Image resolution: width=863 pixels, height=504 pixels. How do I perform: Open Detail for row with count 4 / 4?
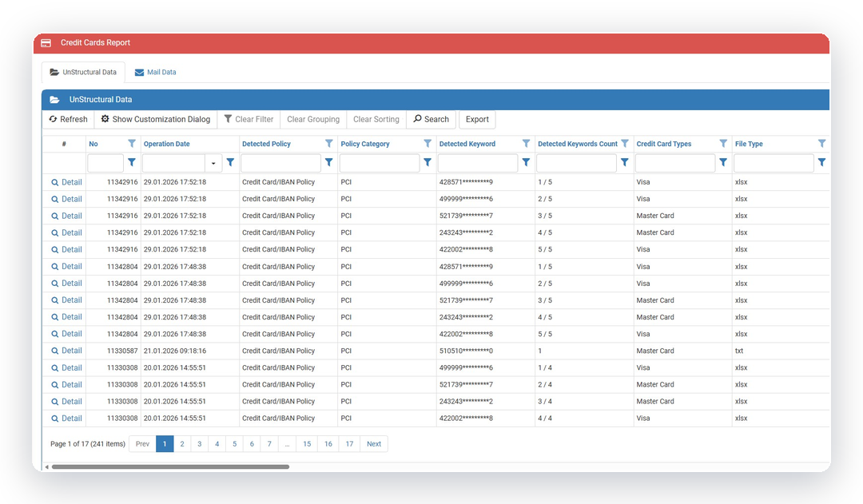point(72,419)
